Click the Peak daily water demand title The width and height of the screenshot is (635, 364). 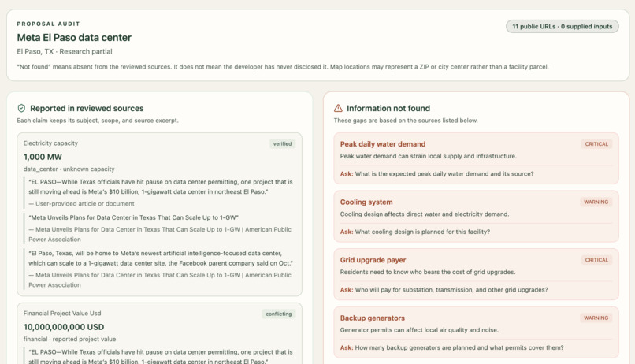click(x=383, y=143)
